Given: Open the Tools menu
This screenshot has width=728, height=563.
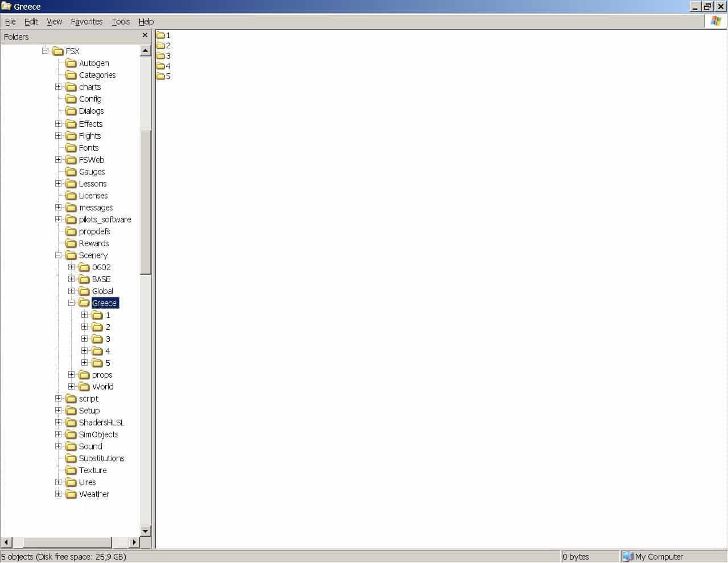Looking at the screenshot, I should coord(121,22).
